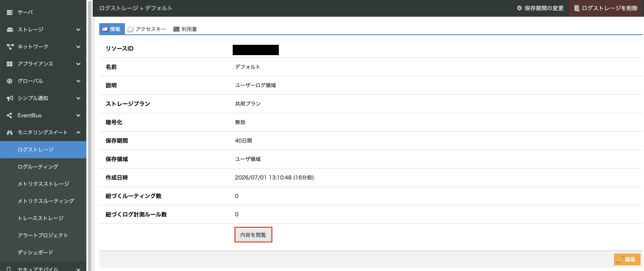
Task: Click the binoculars icon for モニタリングスイート
Action: [x=10, y=132]
